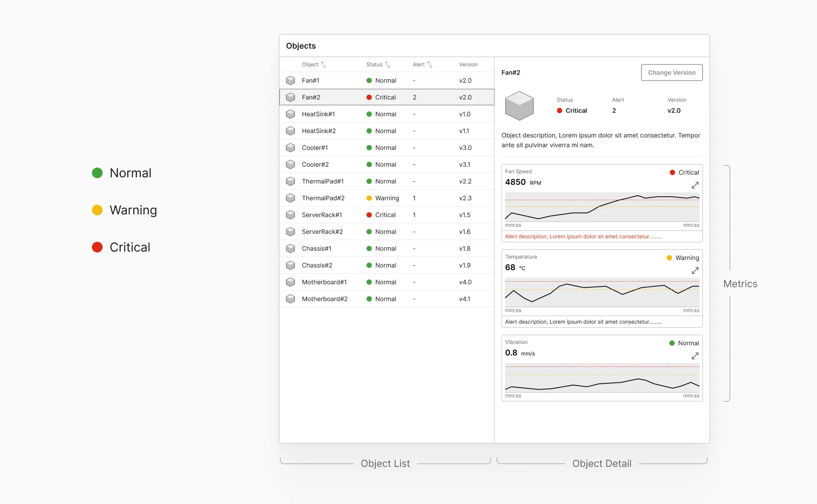Click the yellow Warning dot for ThermalPad#2
The image size is (817, 504).
point(369,198)
